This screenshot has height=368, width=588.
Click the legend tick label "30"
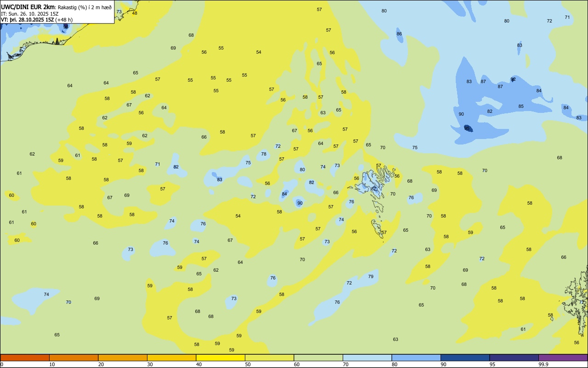(150, 364)
